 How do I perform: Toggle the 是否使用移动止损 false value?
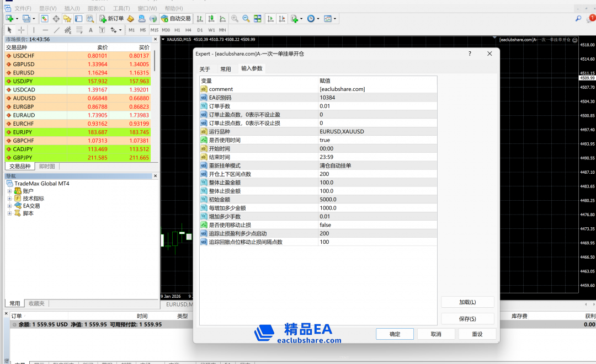[326, 225]
